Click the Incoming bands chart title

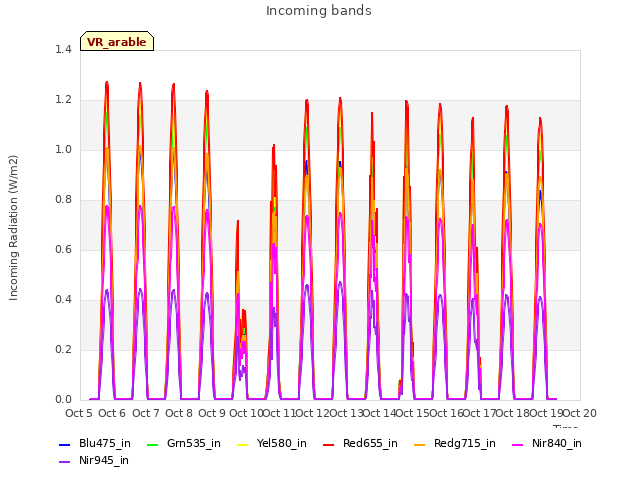click(x=319, y=11)
